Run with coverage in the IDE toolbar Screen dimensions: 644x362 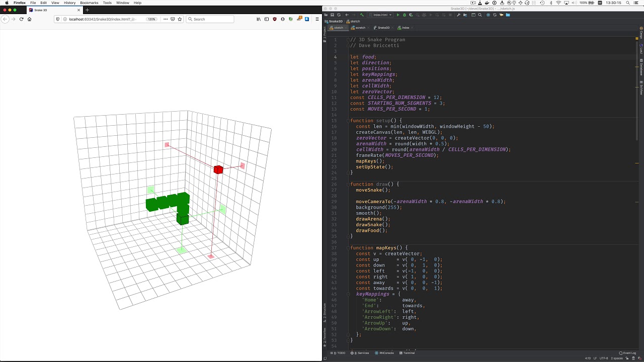411,15
